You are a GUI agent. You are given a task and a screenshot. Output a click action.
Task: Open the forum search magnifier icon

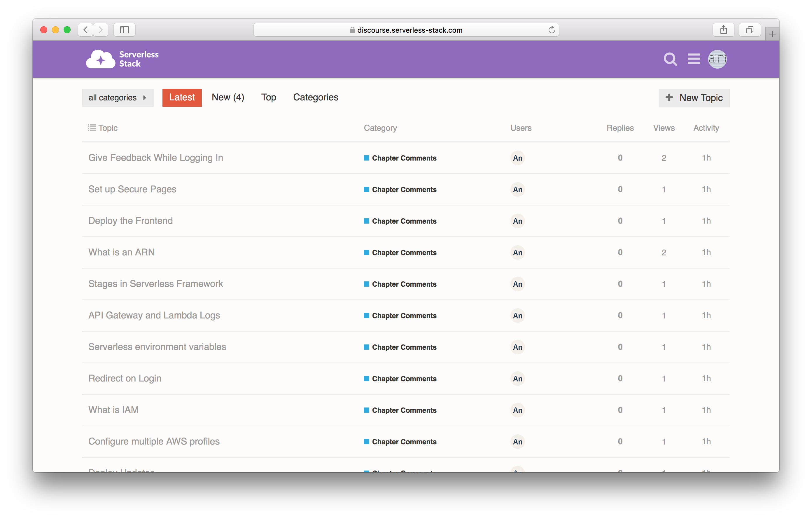670,59
